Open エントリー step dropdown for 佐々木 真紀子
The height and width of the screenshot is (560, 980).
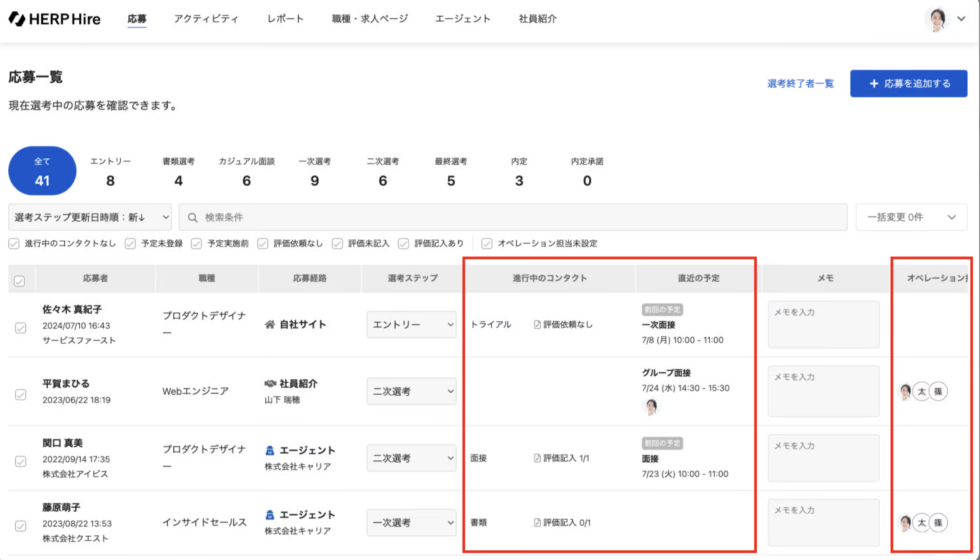coord(412,325)
